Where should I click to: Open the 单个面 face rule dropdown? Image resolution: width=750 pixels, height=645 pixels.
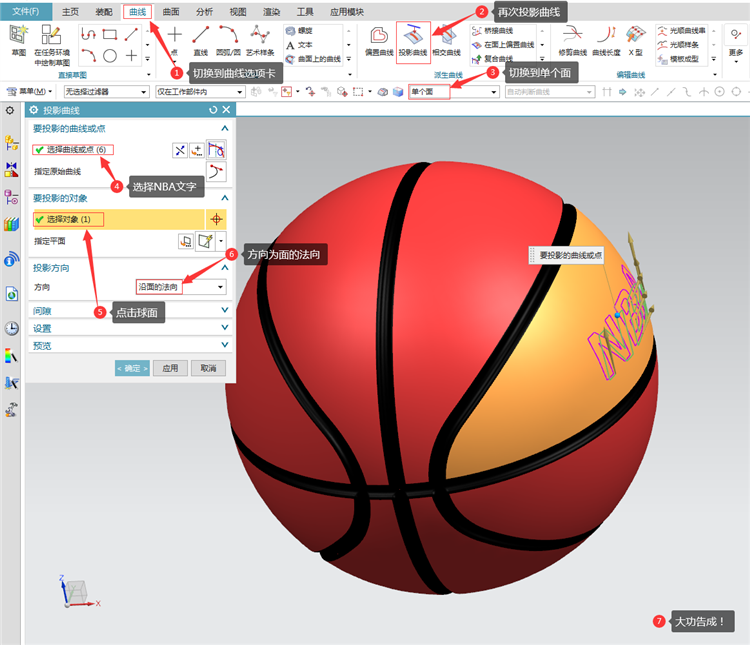click(453, 92)
